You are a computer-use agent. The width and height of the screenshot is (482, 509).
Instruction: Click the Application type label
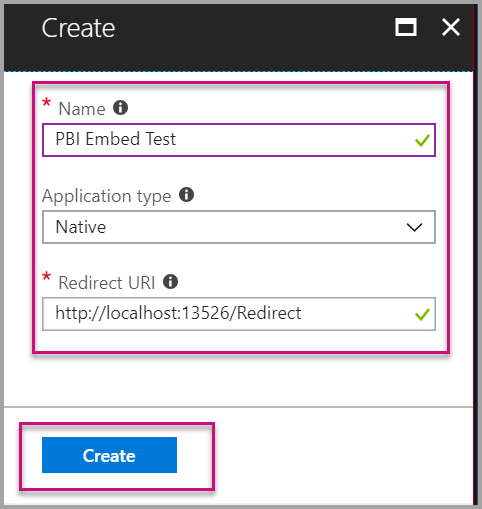point(107,196)
